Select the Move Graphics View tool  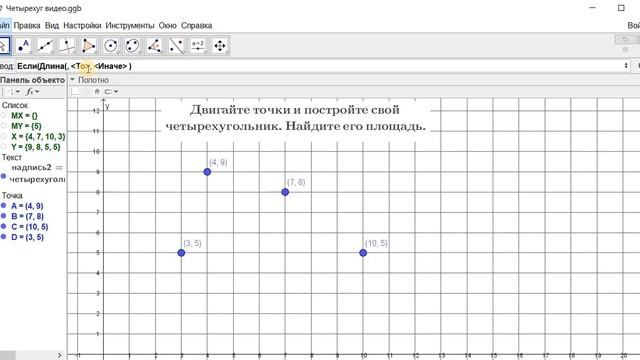(x=220, y=45)
